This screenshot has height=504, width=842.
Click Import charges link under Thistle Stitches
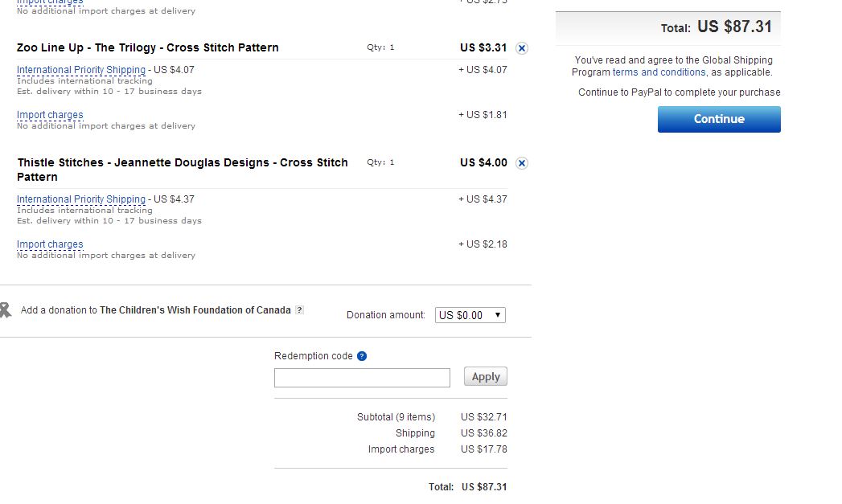(50, 244)
